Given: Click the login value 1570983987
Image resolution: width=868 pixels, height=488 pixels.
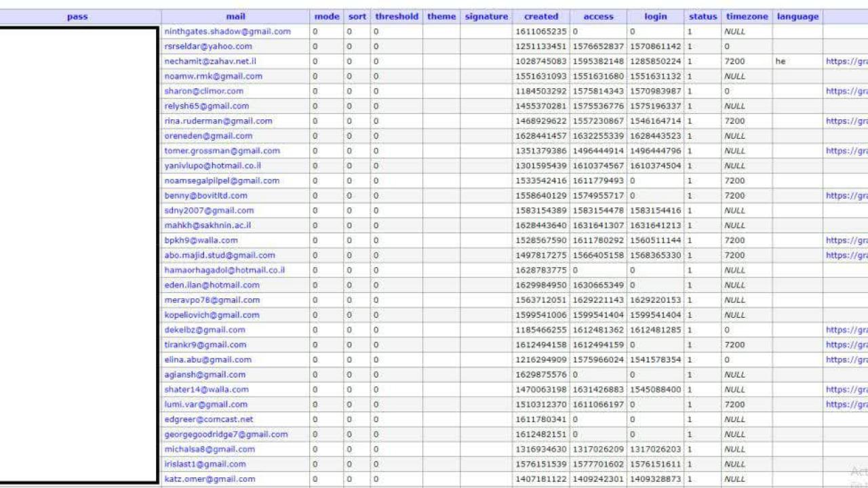Looking at the screenshot, I should [655, 91].
